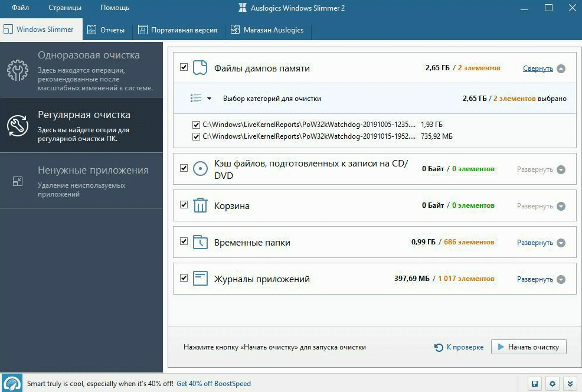Uncheck the PoW32kWatchdog-20191015 dump file checkbox
Screen dimensions: 582x392
click(197, 136)
